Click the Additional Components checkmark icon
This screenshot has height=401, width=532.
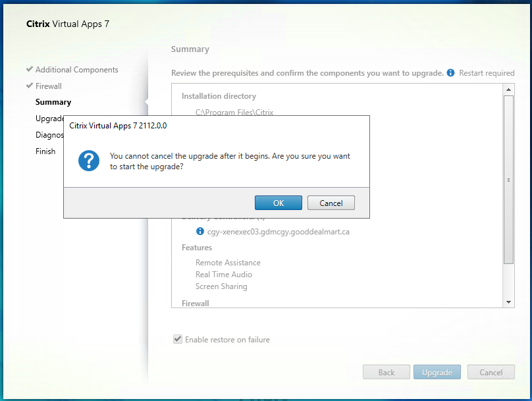(x=30, y=69)
